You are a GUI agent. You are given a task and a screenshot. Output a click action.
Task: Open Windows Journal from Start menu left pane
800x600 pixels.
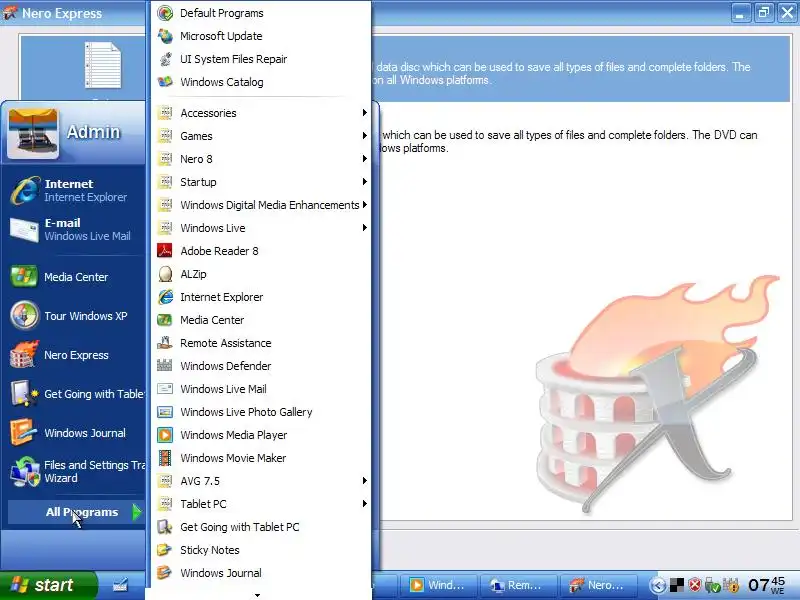pos(76,433)
